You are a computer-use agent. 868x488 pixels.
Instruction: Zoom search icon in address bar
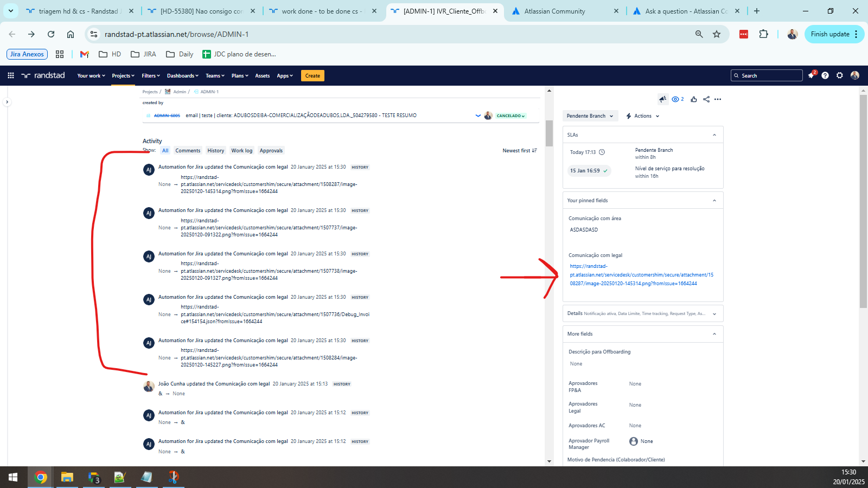[699, 34]
